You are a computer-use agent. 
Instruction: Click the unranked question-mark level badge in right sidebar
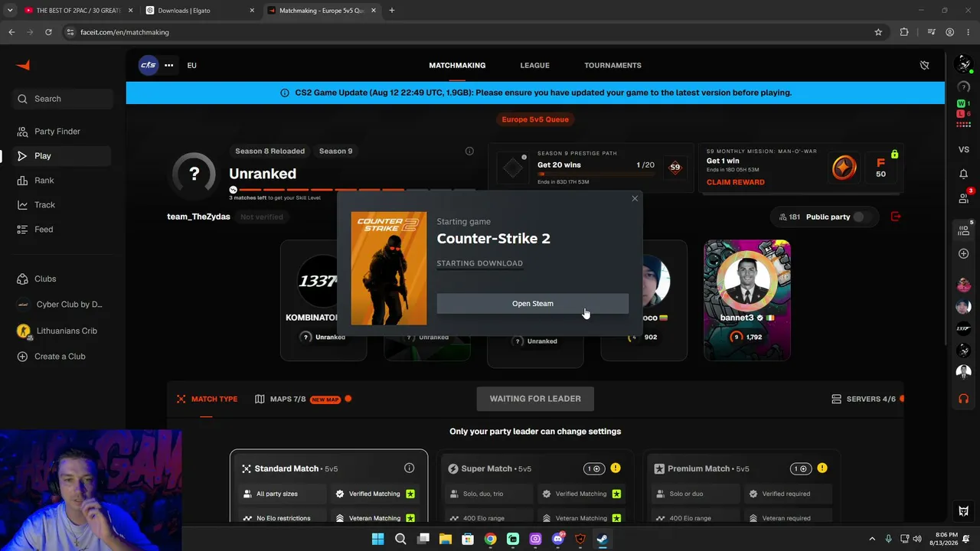pos(964,86)
